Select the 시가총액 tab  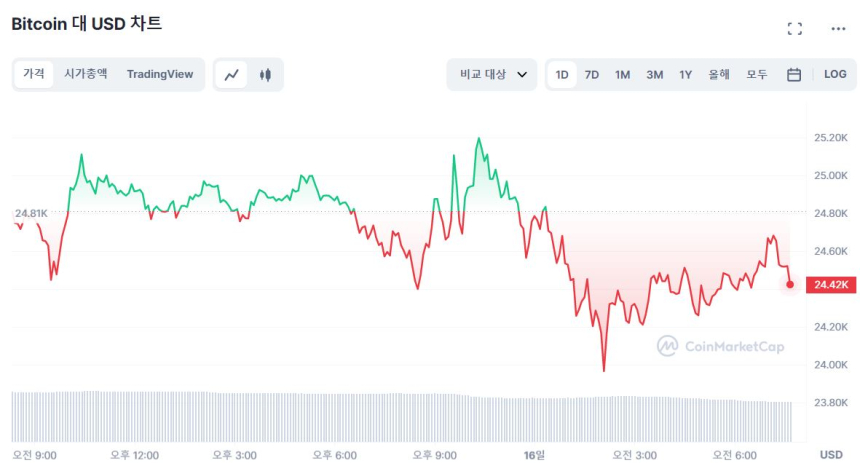coord(85,74)
